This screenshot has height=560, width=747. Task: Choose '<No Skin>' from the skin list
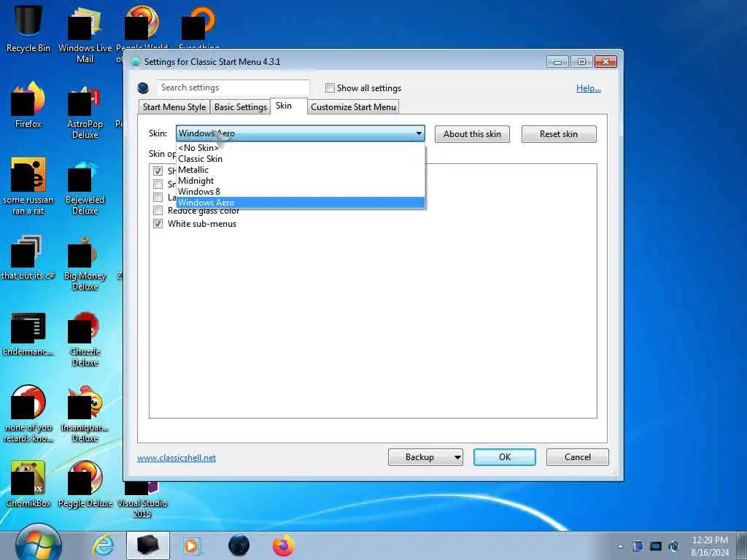point(300,147)
